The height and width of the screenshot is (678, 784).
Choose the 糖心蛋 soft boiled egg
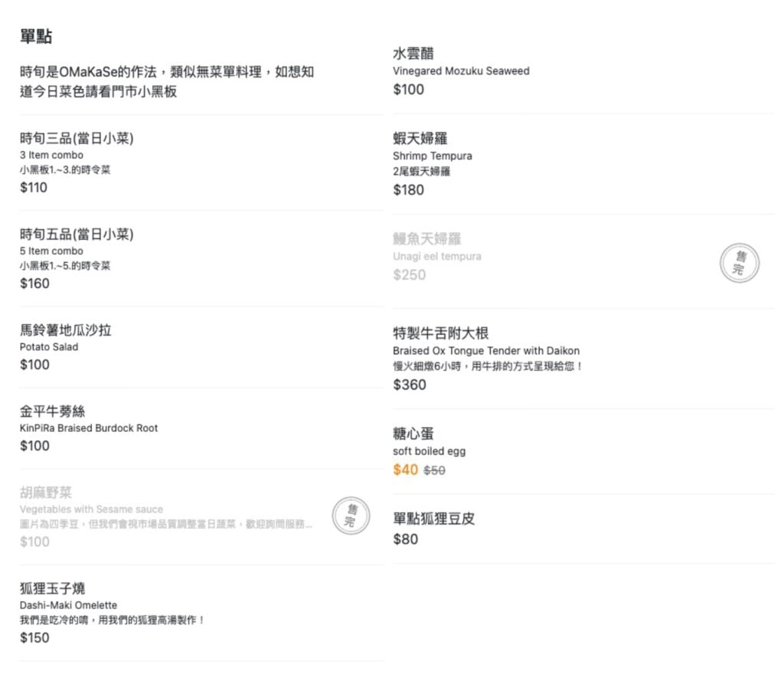(x=413, y=434)
